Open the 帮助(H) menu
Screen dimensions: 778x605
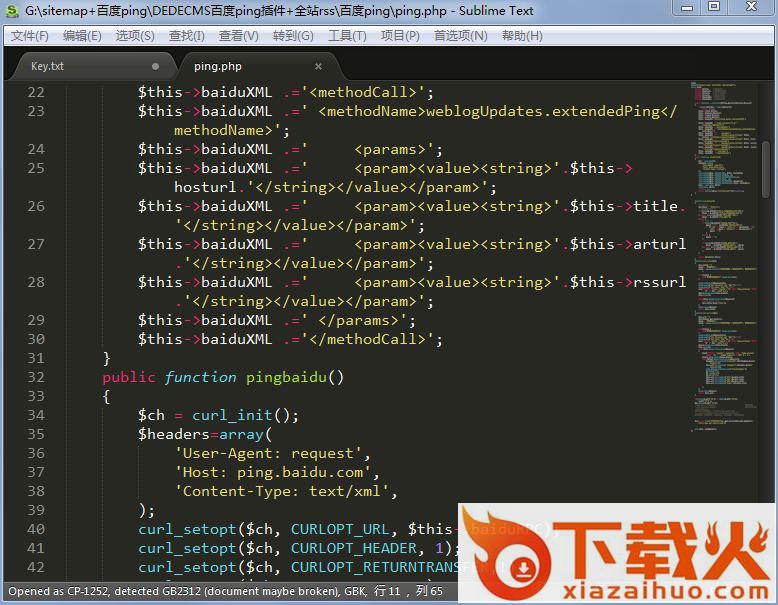click(522, 36)
